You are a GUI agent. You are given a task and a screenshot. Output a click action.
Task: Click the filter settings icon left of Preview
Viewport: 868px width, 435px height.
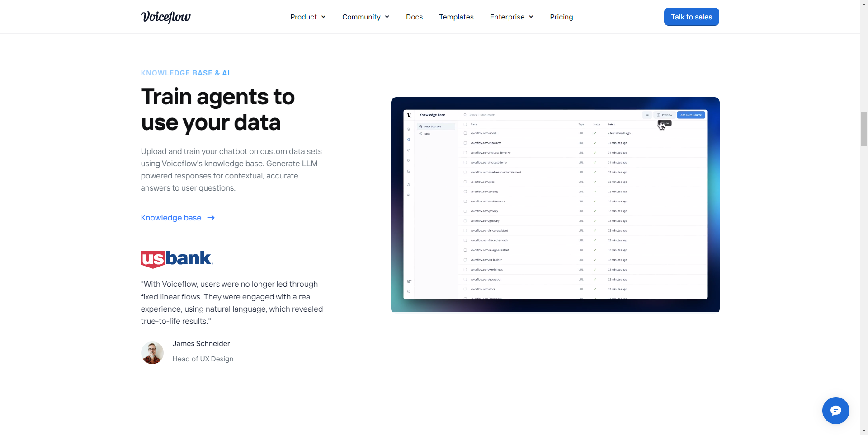(x=647, y=115)
